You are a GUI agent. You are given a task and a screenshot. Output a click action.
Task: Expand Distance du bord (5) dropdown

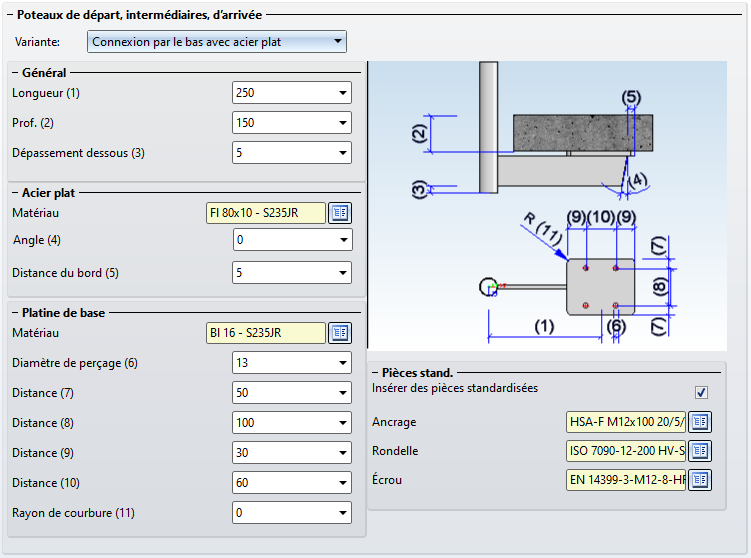point(343,273)
